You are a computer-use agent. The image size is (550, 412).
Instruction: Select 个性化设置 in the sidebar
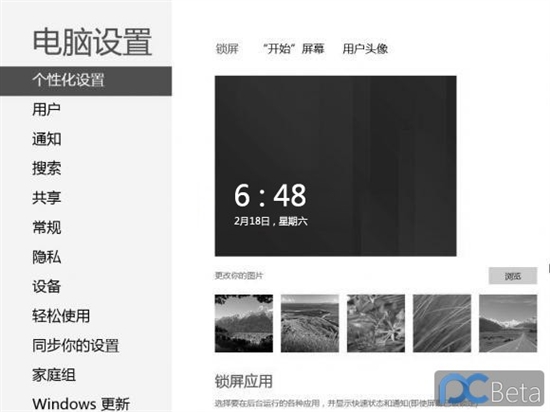pyautogui.click(x=86, y=81)
